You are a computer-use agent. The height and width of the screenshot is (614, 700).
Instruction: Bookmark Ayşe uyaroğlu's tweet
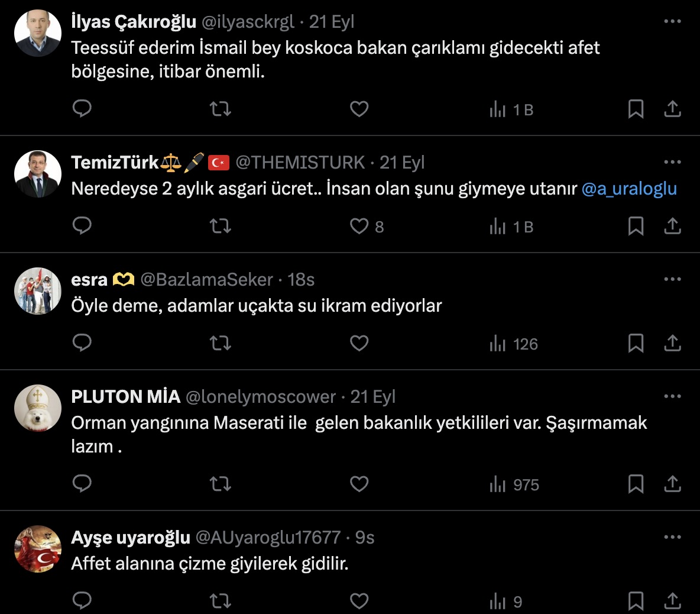[x=636, y=601]
